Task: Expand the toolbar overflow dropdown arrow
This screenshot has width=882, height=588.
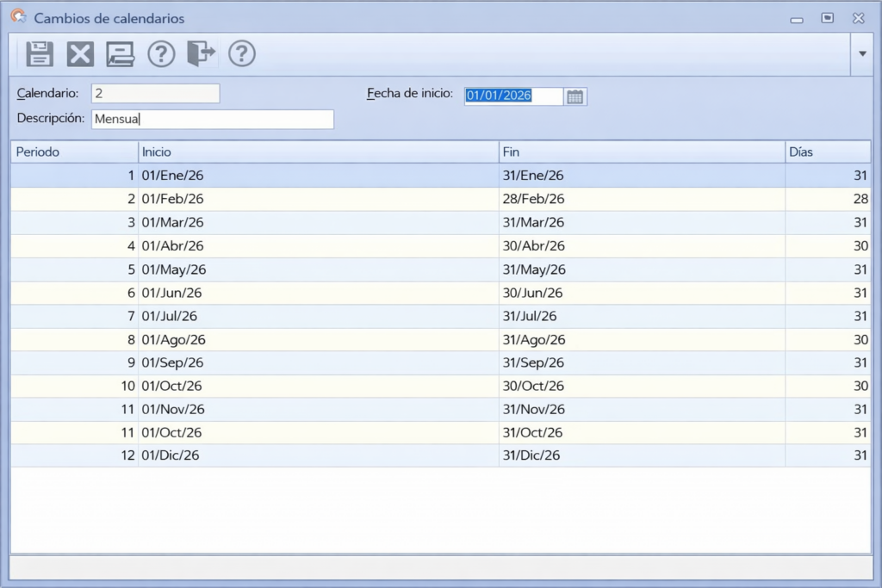Action: tap(862, 53)
